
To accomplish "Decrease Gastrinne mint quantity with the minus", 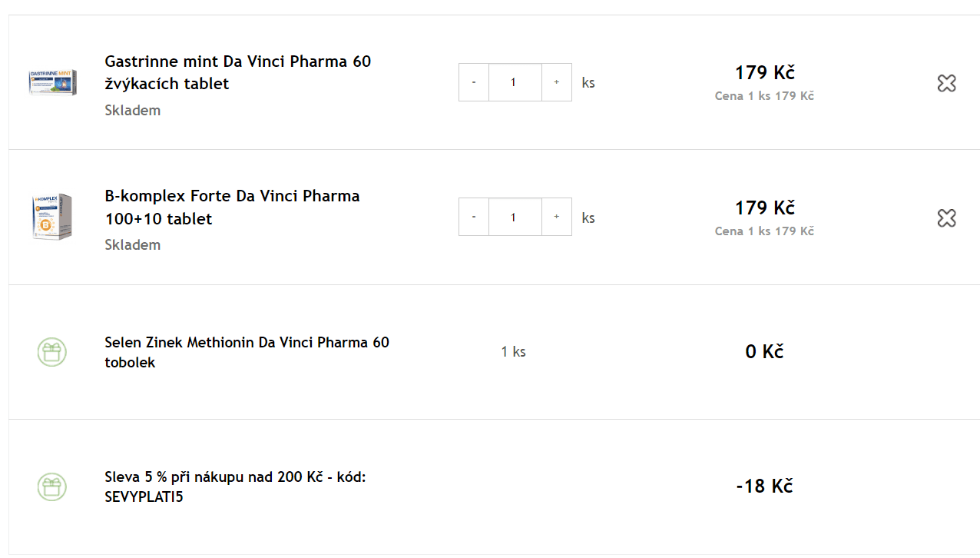I will click(474, 82).
